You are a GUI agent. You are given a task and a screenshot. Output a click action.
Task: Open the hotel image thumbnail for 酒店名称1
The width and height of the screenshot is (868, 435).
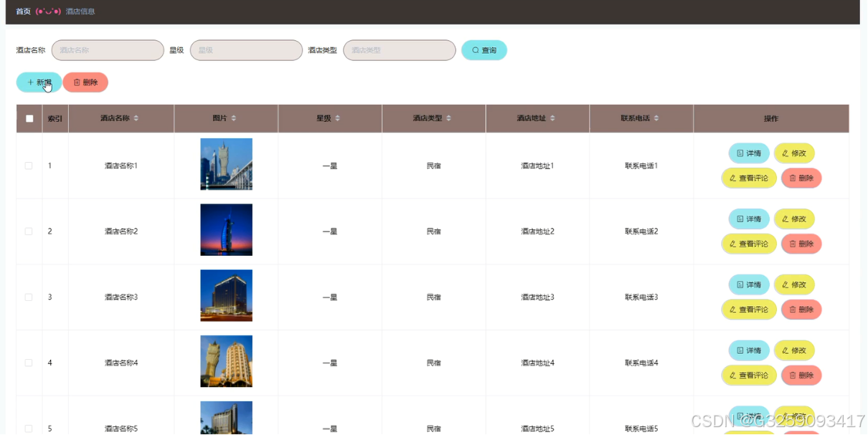click(x=226, y=164)
